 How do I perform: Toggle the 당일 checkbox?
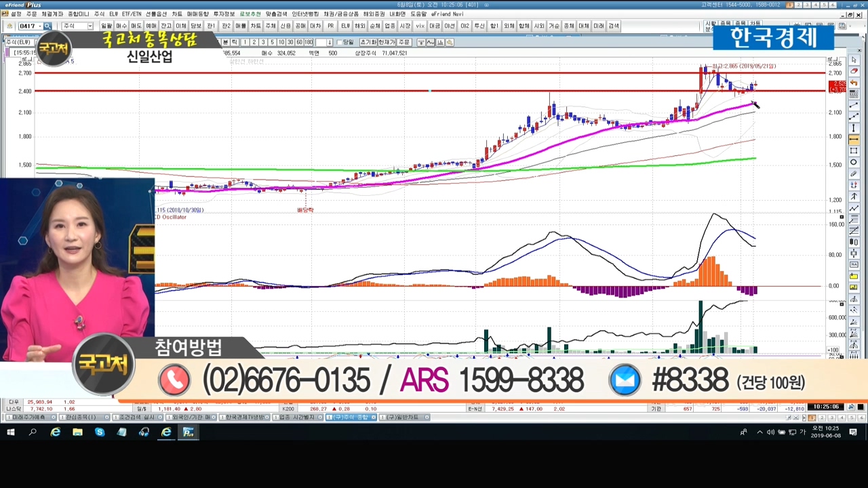pyautogui.click(x=340, y=43)
